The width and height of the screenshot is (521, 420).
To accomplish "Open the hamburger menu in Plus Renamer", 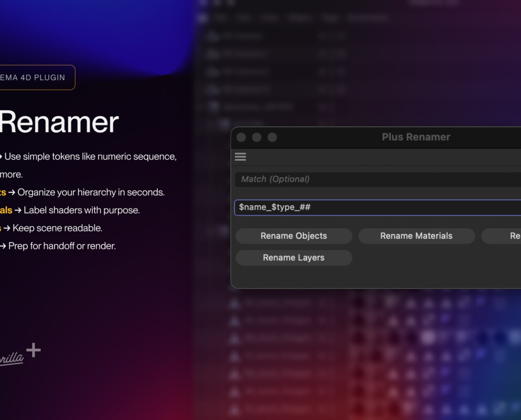I will pyautogui.click(x=240, y=156).
